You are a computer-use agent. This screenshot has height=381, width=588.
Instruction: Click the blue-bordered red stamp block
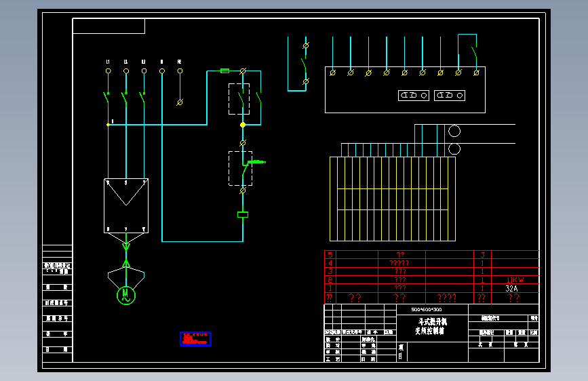click(x=195, y=339)
